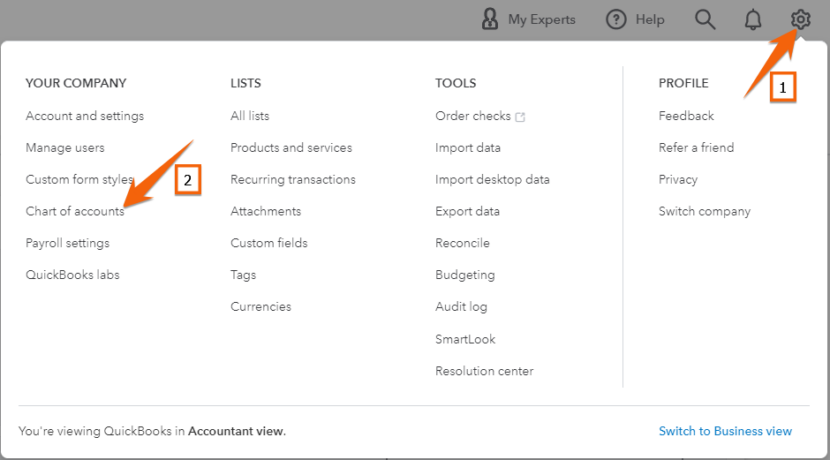This screenshot has width=830, height=460.
Task: Open Custom fields
Action: [269, 243]
